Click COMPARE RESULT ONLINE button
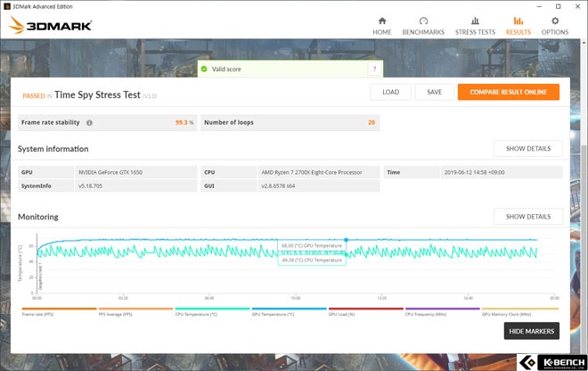The image size is (588, 371). [x=508, y=92]
